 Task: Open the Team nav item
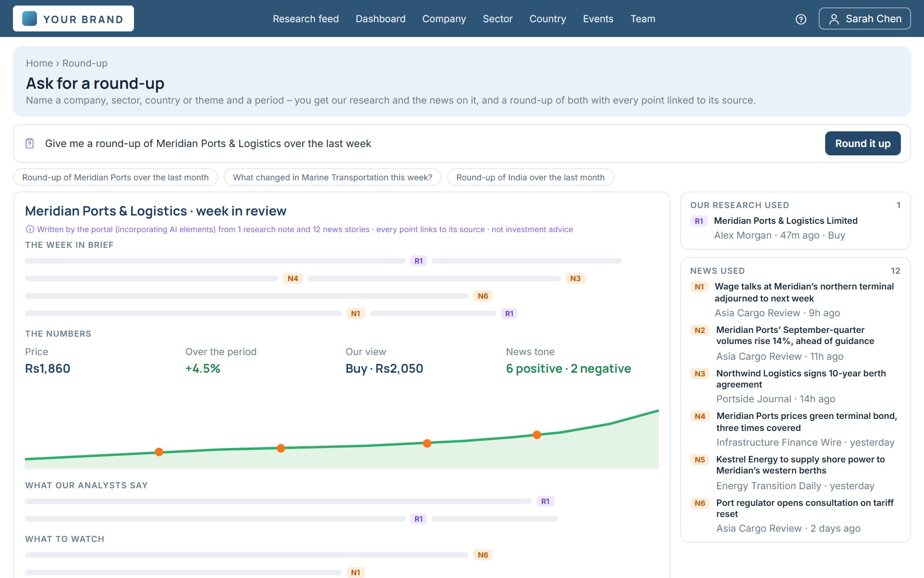pyautogui.click(x=643, y=19)
